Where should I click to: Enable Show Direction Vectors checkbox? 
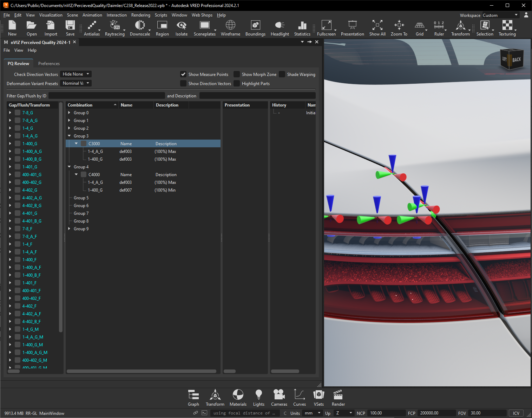[x=183, y=83]
